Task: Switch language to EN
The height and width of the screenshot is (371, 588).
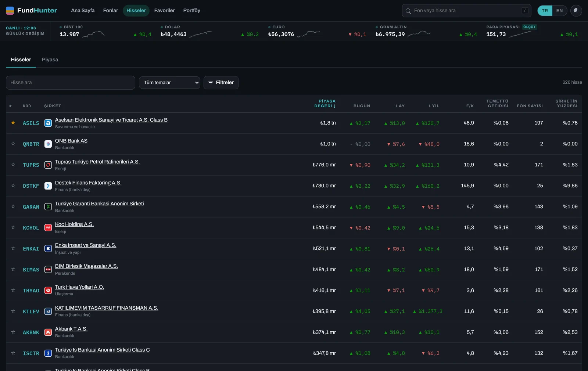Action: [x=559, y=11]
